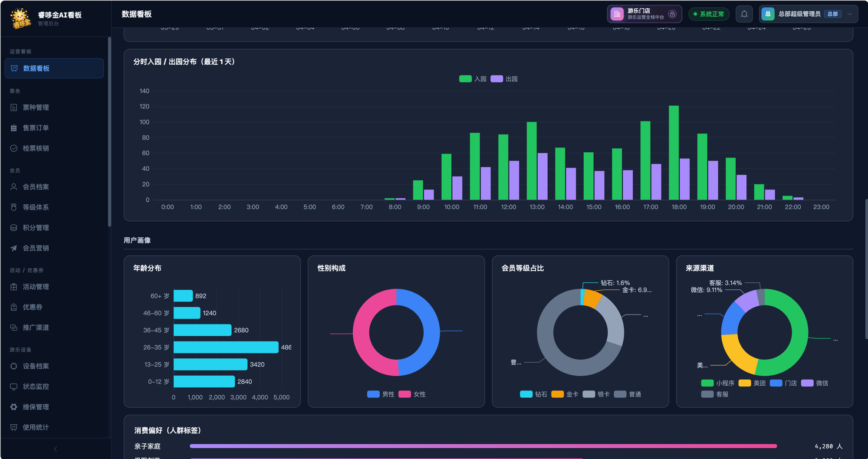Click the 售票订单 clipboard icon
Image resolution: width=868 pixels, height=459 pixels.
click(14, 128)
